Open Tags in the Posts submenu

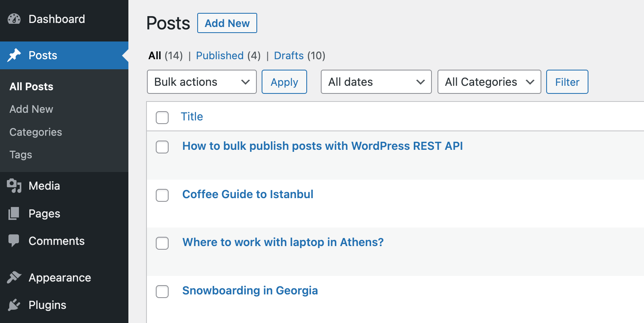click(x=21, y=155)
